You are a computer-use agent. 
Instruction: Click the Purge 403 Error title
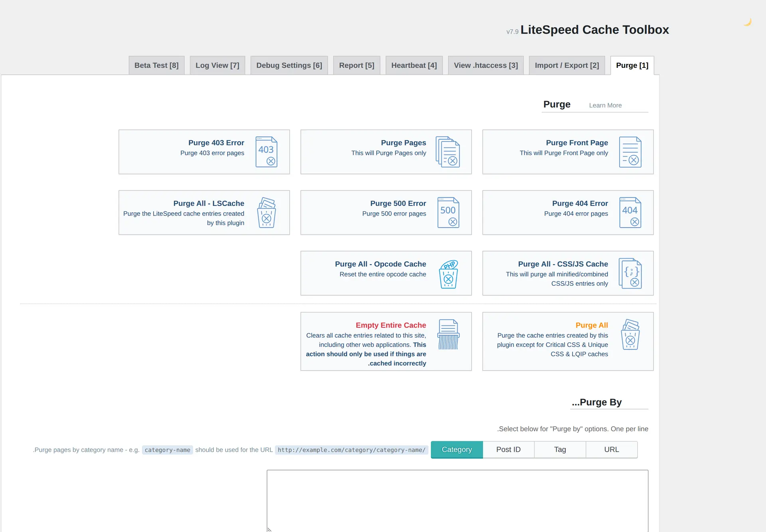coord(216,143)
